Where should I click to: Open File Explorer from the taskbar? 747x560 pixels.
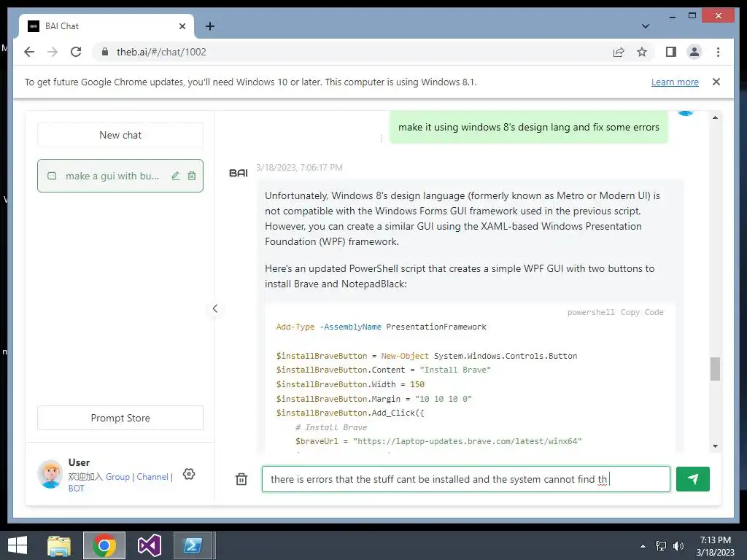click(x=59, y=545)
